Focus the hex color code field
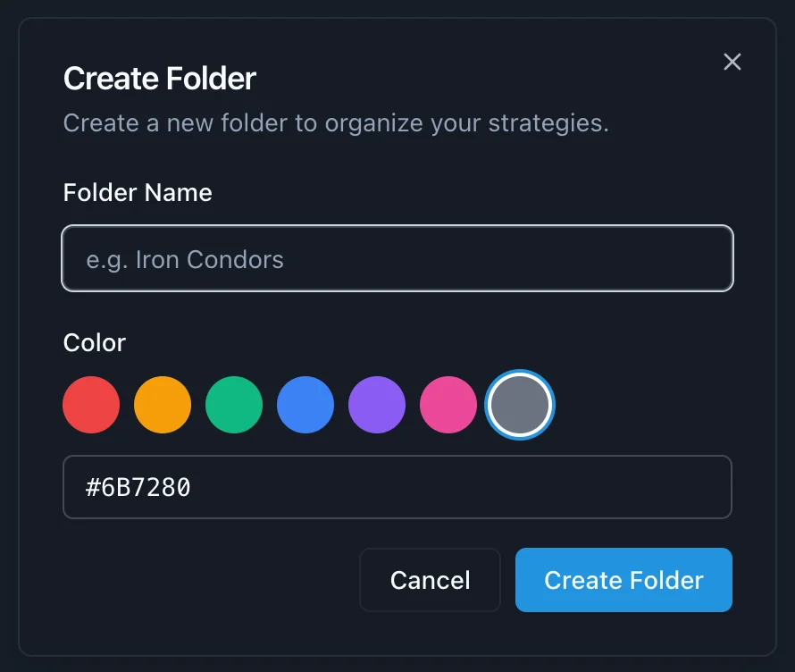The height and width of the screenshot is (672, 795). pos(397,487)
